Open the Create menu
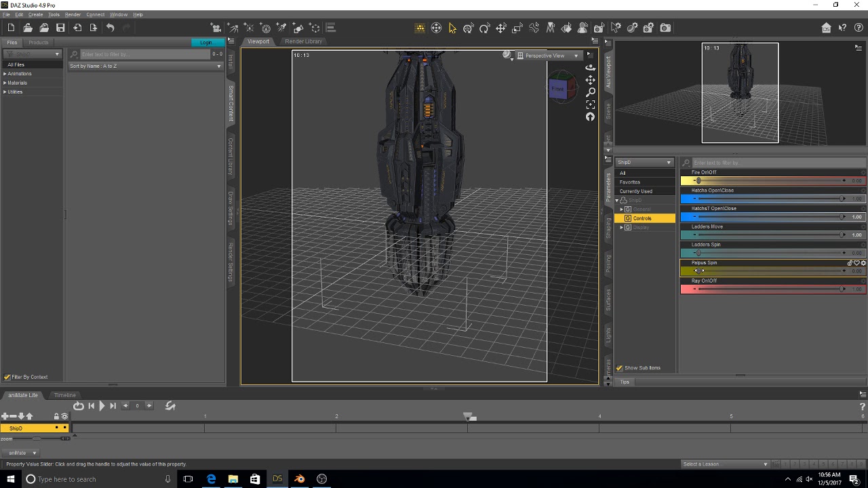 (x=35, y=14)
